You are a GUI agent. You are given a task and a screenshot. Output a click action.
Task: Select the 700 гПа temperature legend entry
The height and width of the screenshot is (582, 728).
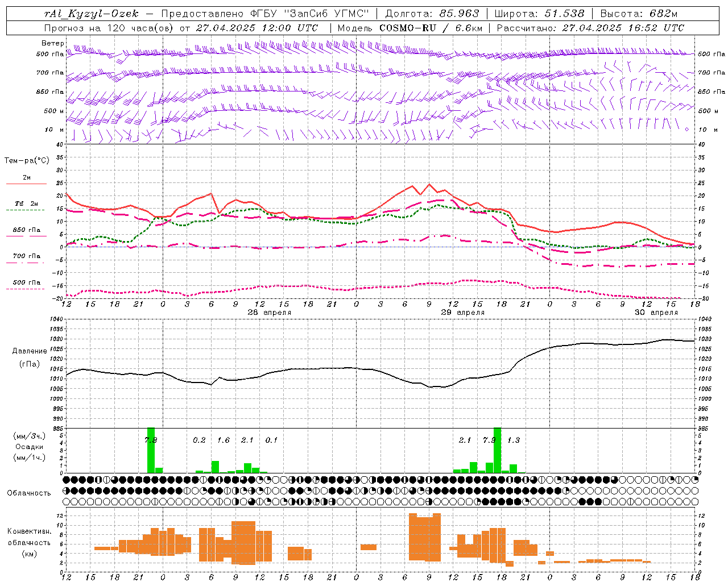point(26,256)
